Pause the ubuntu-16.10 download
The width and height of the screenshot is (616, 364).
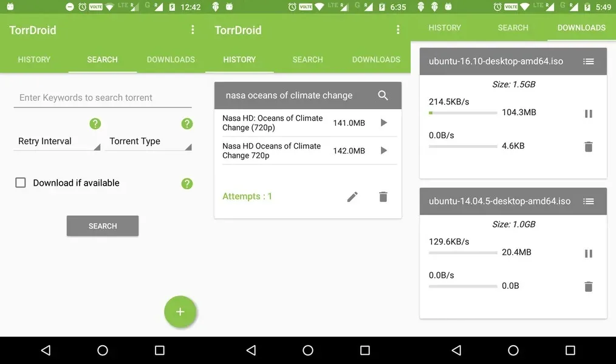click(588, 114)
